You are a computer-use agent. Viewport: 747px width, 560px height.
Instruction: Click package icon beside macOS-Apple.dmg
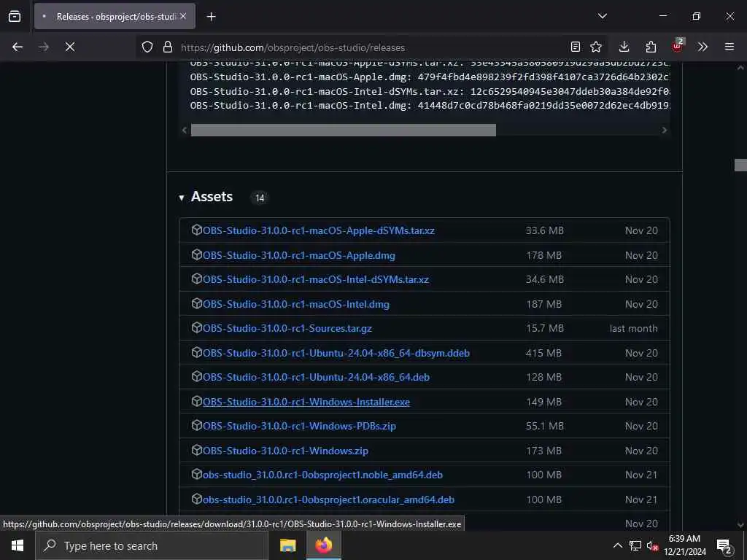coord(196,254)
